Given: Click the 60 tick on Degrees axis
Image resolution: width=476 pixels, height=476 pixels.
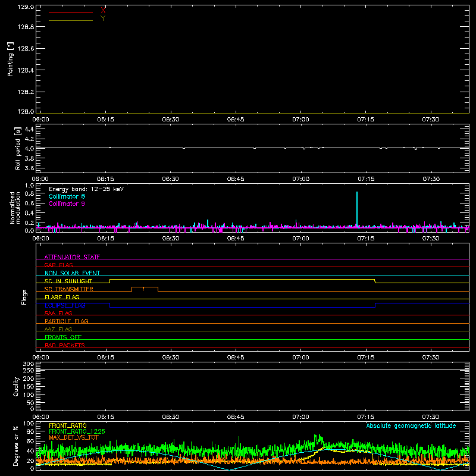Looking at the screenshot, I should pyautogui.click(x=31, y=441).
